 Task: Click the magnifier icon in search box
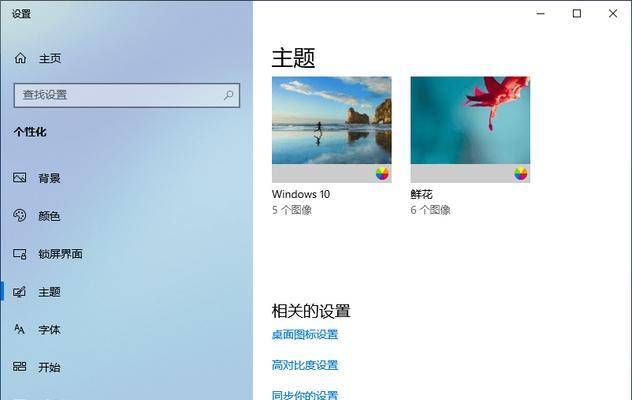[229, 95]
